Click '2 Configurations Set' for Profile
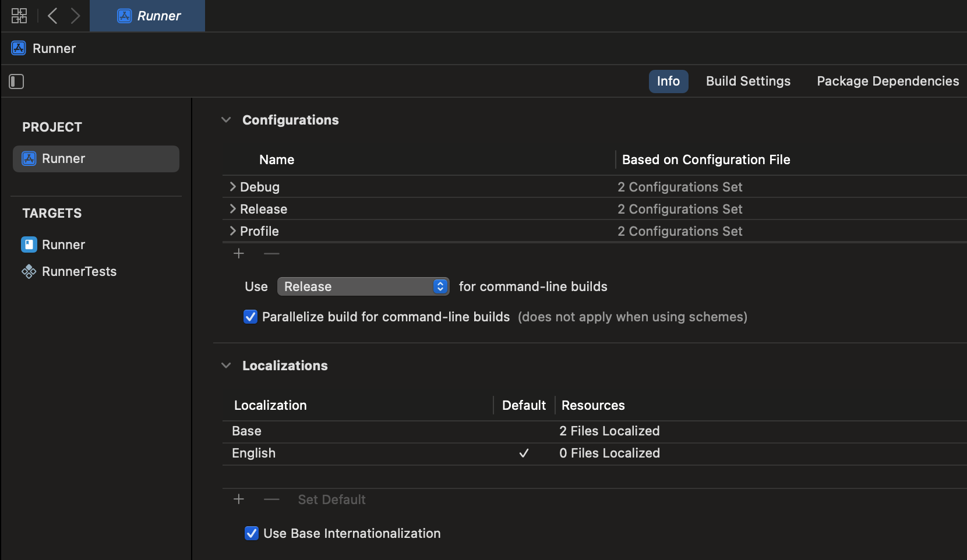Image resolution: width=967 pixels, height=560 pixels. coord(680,231)
